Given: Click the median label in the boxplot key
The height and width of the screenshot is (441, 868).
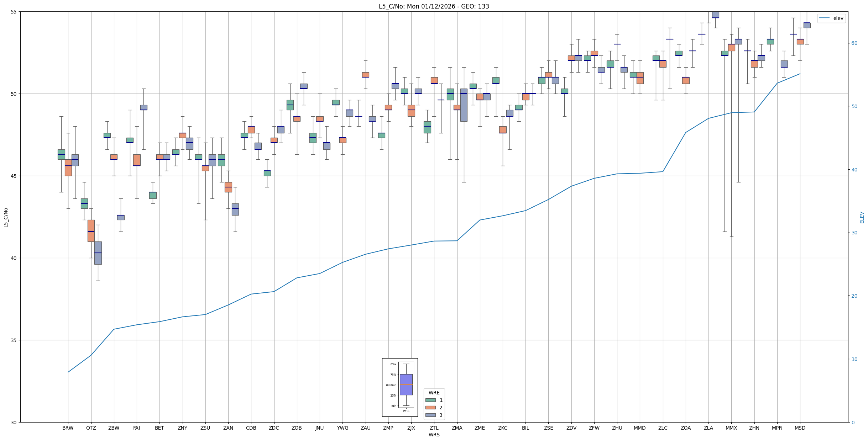Looking at the screenshot, I should pyautogui.click(x=391, y=385).
